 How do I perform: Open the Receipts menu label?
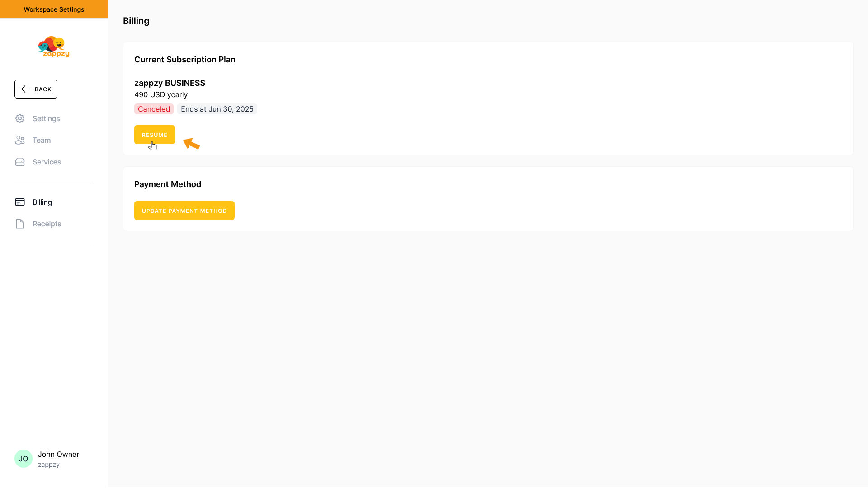coord(47,224)
